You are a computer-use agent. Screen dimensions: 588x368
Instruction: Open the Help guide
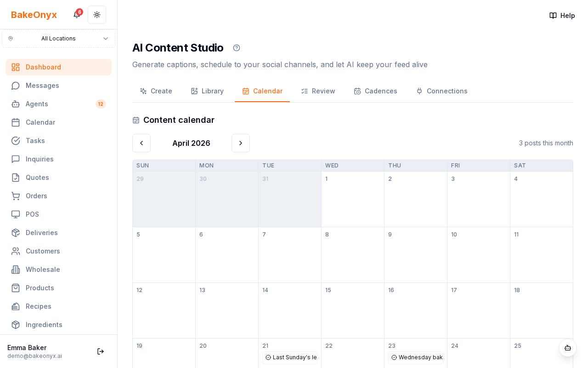tap(562, 15)
